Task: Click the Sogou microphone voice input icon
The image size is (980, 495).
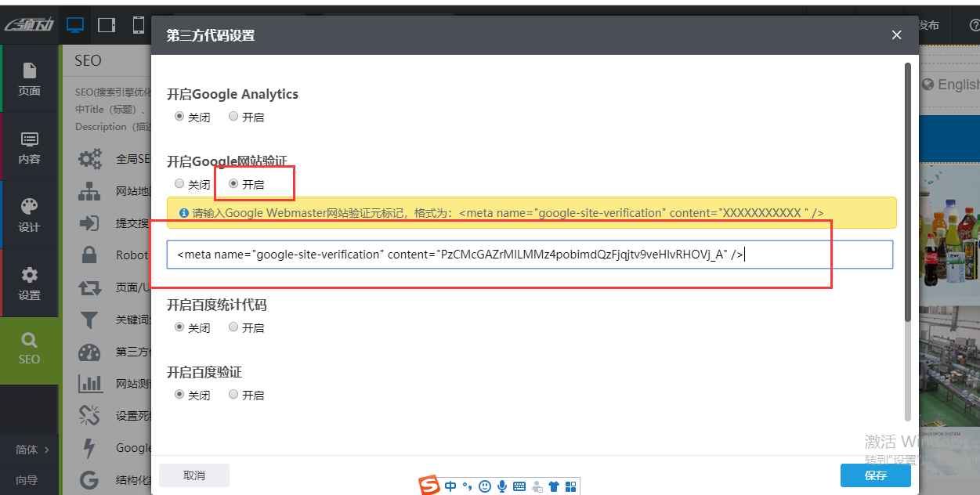Action: [x=502, y=486]
